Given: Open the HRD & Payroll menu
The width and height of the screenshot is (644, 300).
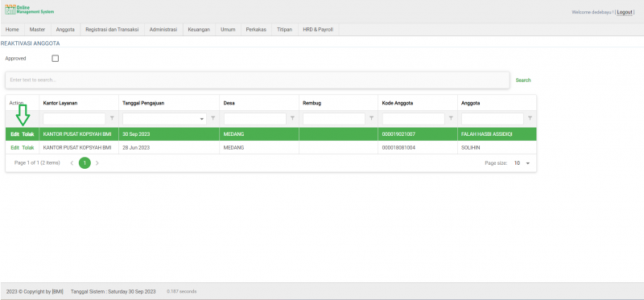Looking at the screenshot, I should pyautogui.click(x=318, y=30).
